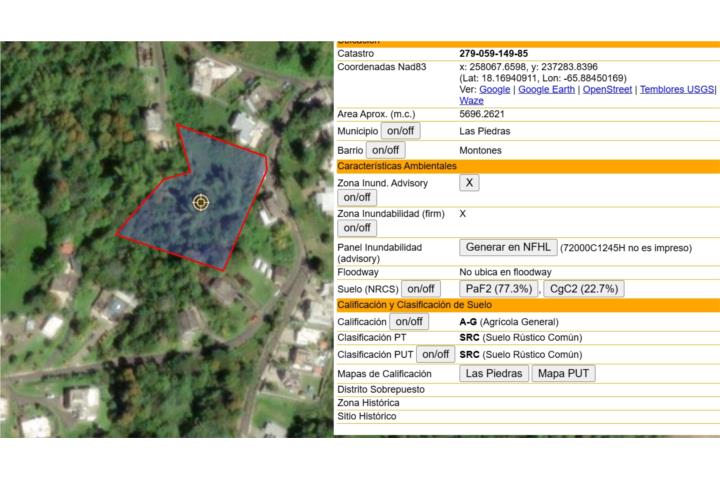Toggle the Suelo (NRCS) on/off layer

420,289
